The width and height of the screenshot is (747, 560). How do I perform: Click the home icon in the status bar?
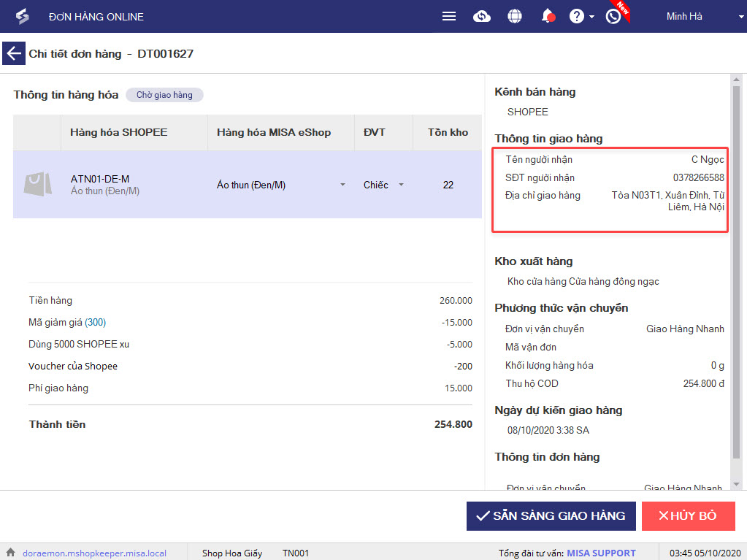10,553
